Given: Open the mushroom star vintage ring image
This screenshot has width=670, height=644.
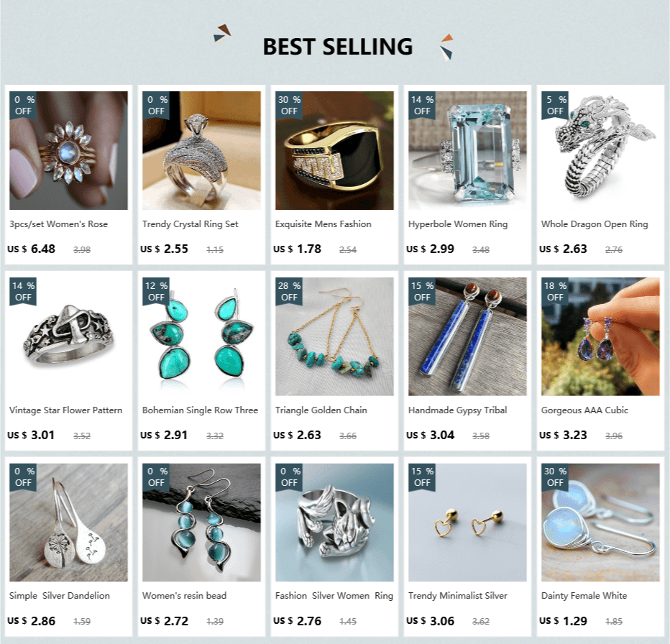Looking at the screenshot, I should click(x=68, y=337).
